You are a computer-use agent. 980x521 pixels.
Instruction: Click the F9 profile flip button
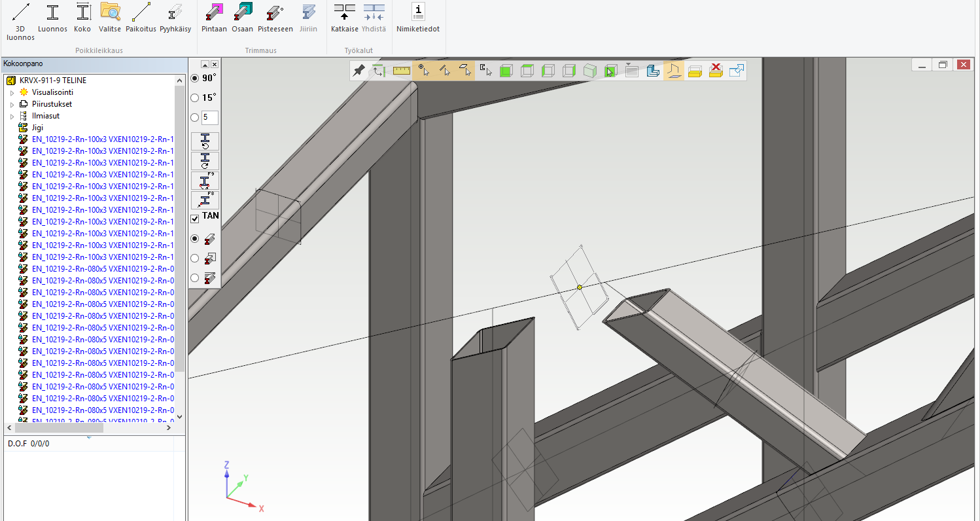[205, 181]
